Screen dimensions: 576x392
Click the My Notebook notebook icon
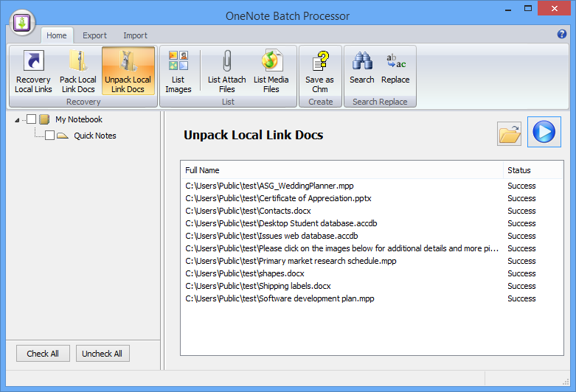44,119
